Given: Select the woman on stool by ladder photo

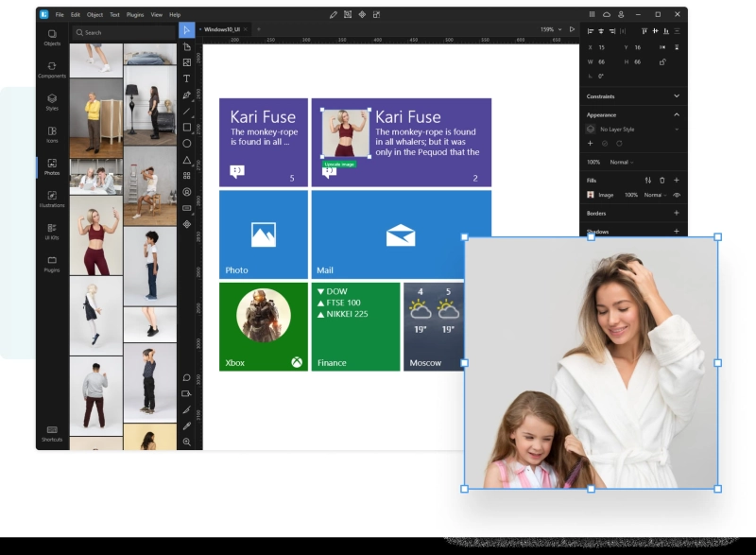Looking at the screenshot, I should click(150, 185).
